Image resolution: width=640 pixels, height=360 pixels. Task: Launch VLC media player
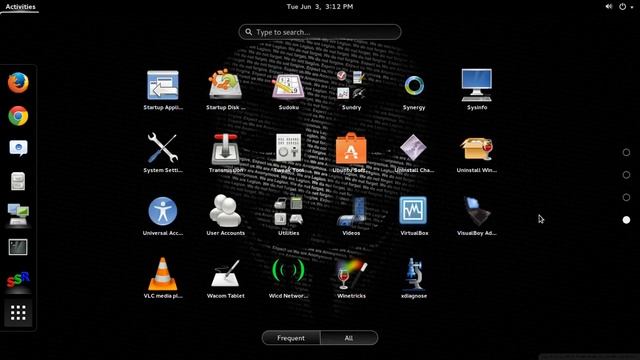click(x=163, y=274)
